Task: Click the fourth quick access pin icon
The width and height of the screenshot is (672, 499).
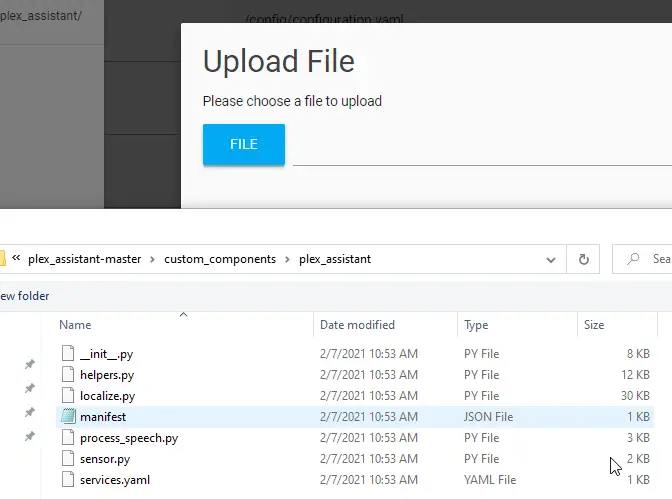Action: [x=30, y=436]
